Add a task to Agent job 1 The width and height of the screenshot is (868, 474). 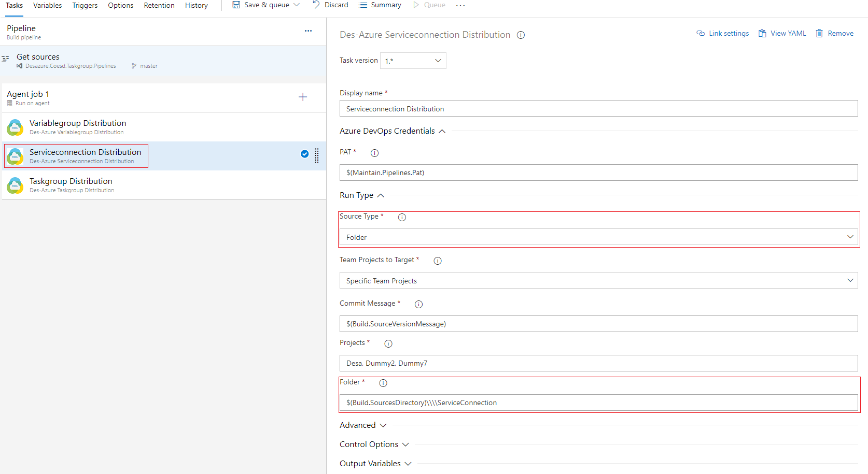(x=303, y=97)
